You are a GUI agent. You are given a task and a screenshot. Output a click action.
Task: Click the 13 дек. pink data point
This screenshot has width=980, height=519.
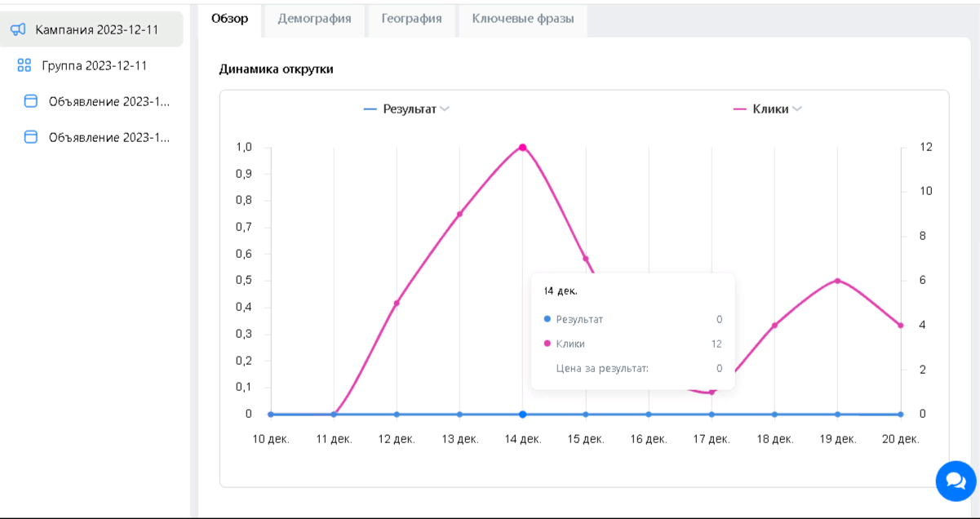pos(459,214)
